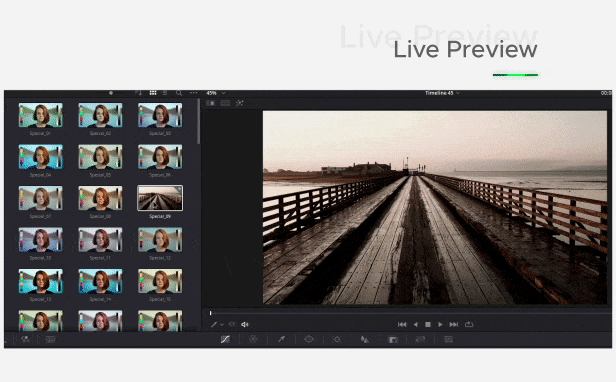Click the icon beside the eyedropper dropdown

tap(232, 325)
